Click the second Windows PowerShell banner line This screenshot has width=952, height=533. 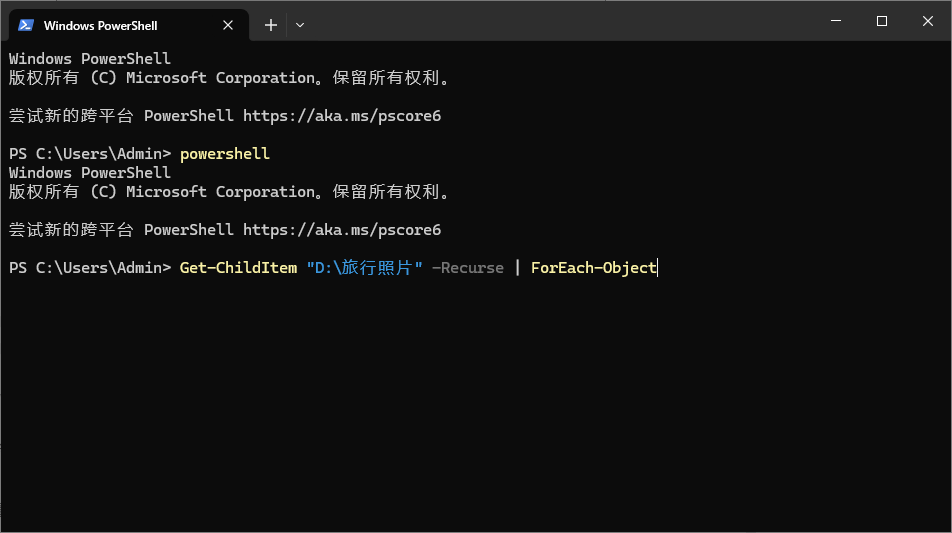(90, 173)
